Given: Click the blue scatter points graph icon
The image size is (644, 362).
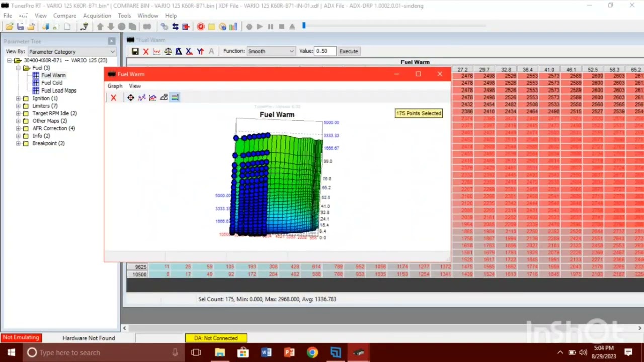Looking at the screenshot, I should 142,97.
